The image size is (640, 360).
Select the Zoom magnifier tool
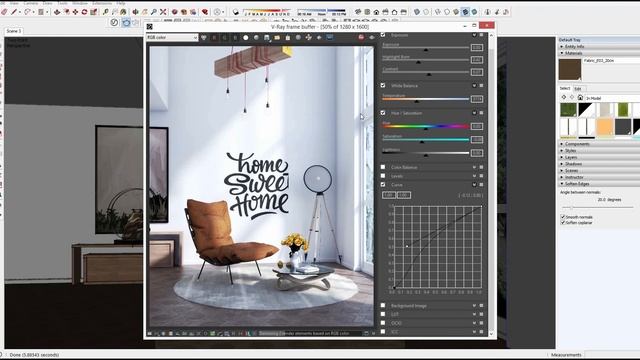click(153, 12)
